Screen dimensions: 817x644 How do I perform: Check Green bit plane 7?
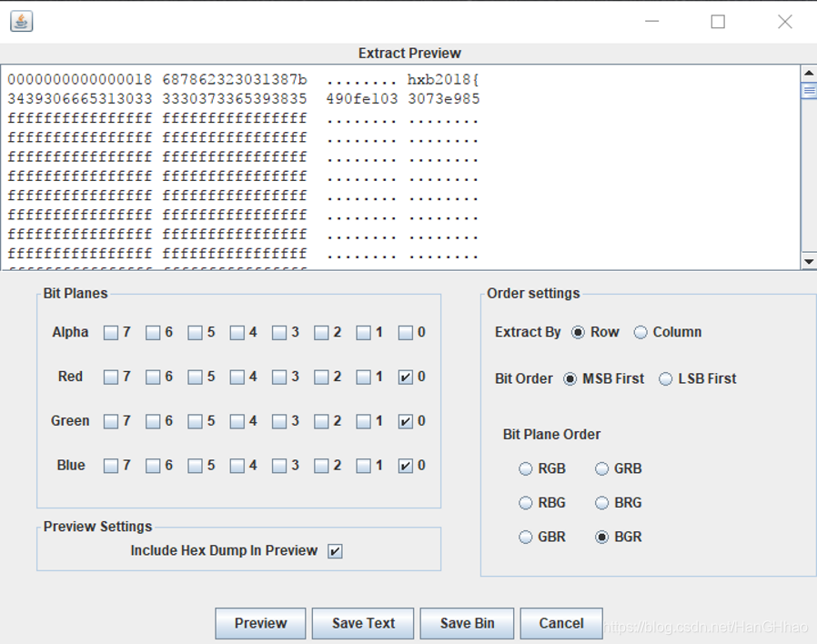(110, 421)
